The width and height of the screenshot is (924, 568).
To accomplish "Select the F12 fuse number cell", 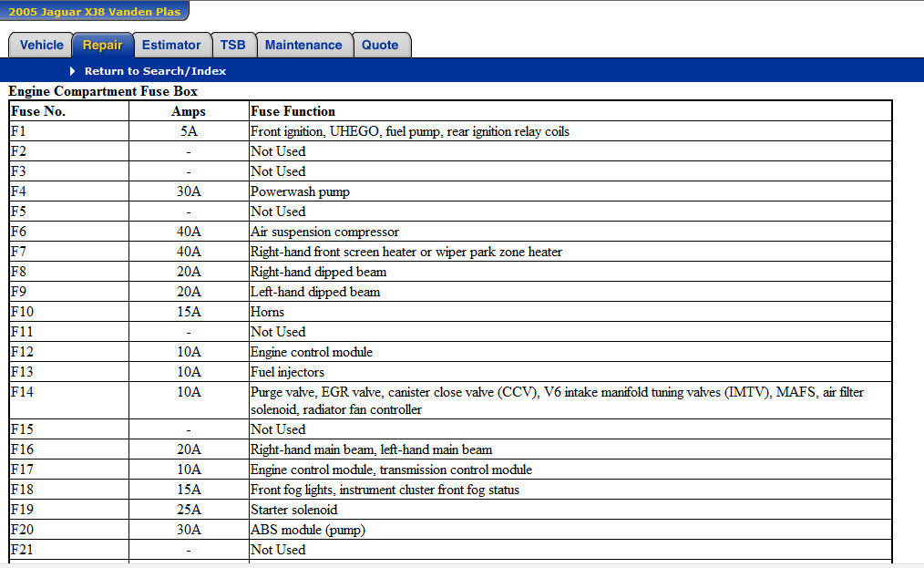I will click(69, 352).
